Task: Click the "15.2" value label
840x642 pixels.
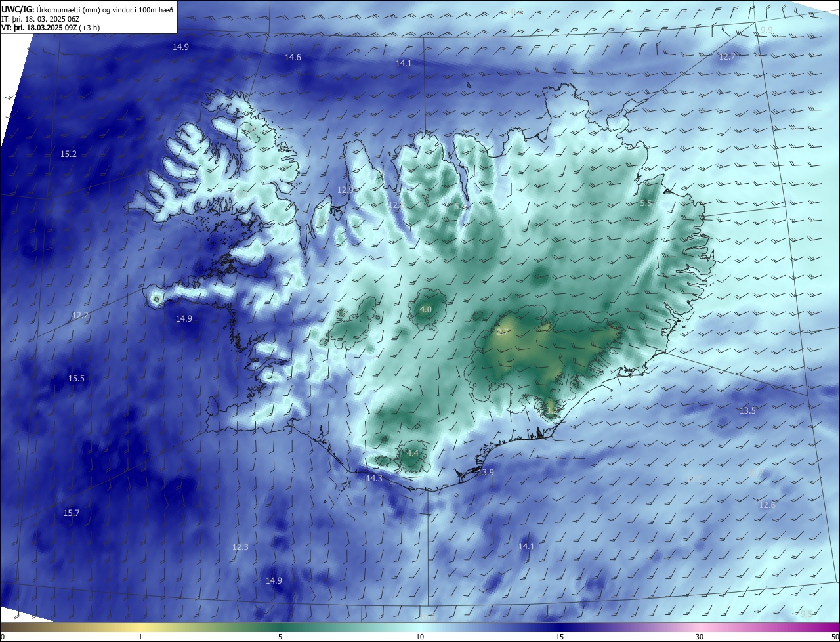Action: (68, 154)
